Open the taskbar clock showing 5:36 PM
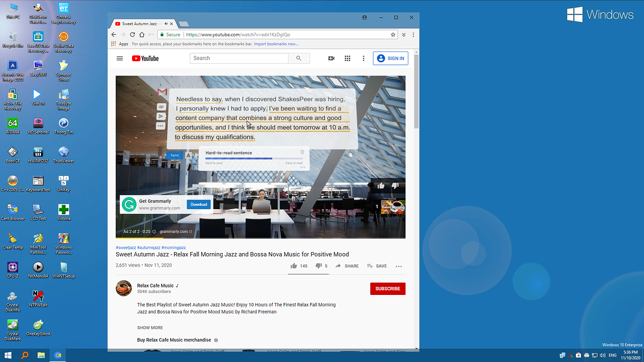Image resolution: width=644 pixels, height=362 pixels. (630, 355)
